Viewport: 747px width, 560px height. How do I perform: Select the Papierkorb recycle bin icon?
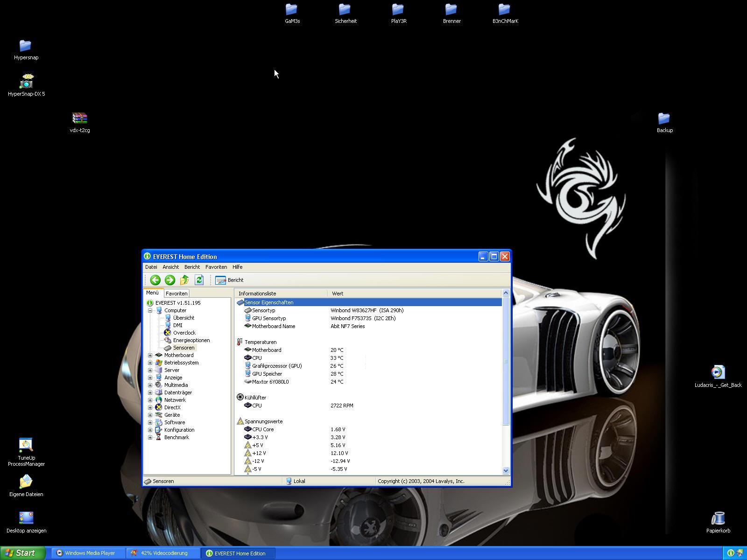click(x=718, y=522)
